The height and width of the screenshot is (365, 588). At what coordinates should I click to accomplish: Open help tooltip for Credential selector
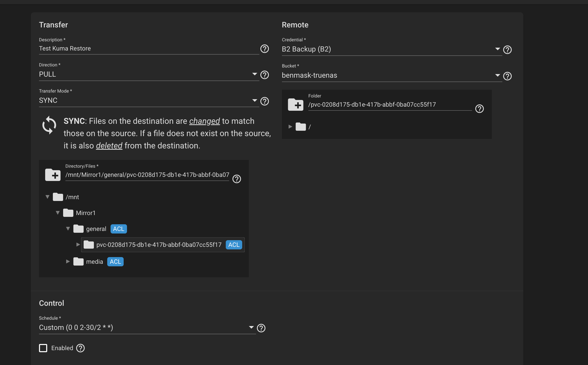(507, 50)
